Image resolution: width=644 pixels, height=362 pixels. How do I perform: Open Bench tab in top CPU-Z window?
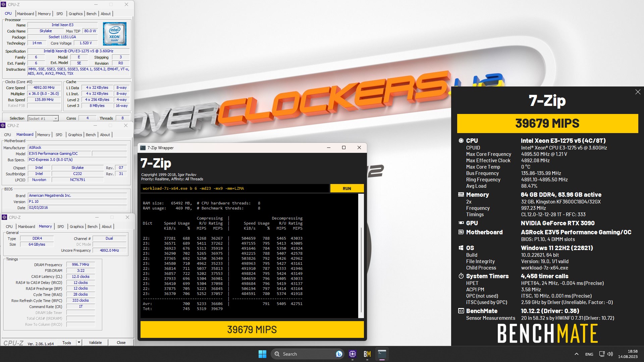[91, 14]
